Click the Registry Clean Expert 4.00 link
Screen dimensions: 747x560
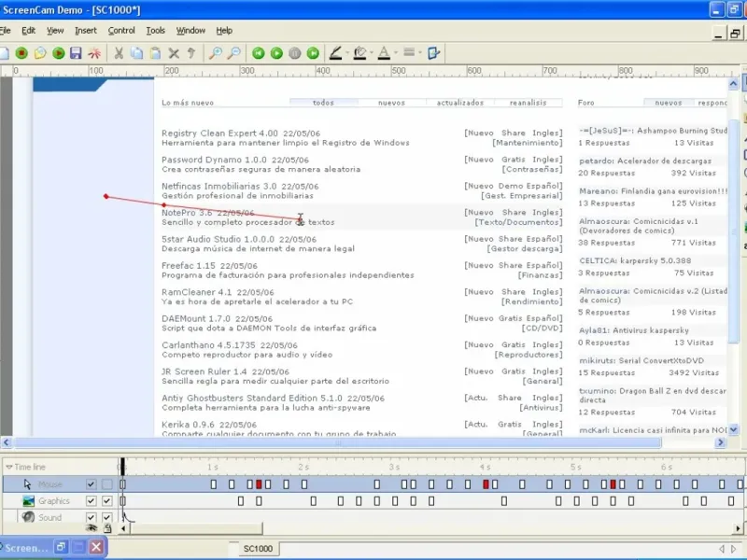(x=219, y=133)
